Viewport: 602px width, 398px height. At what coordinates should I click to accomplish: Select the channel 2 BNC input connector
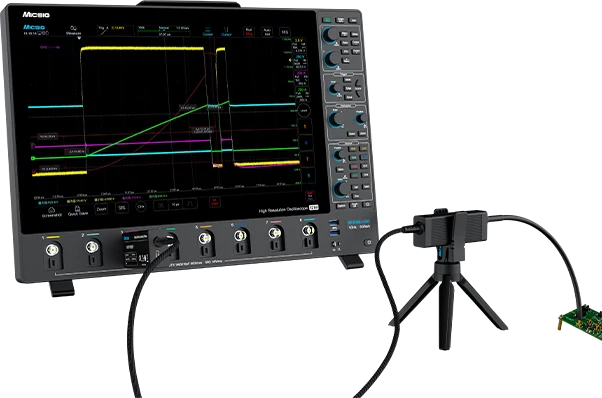[92, 247]
